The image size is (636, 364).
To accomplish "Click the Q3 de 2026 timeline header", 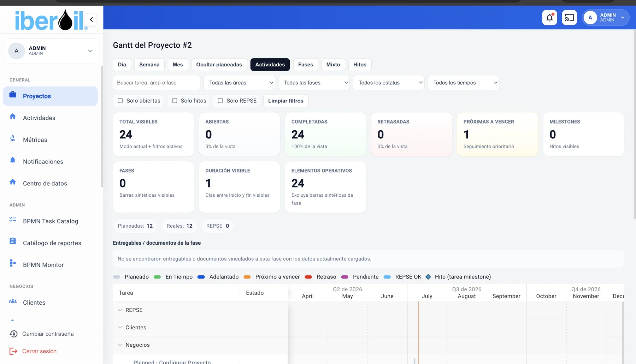I will [466, 289].
